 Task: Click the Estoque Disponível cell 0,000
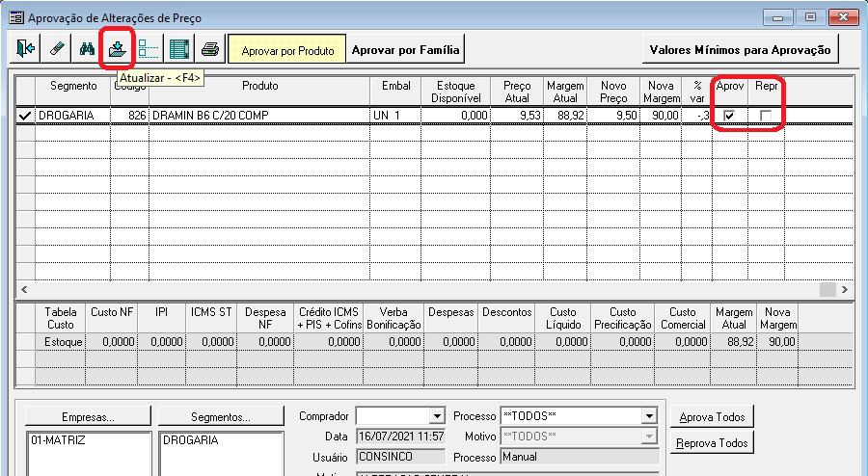point(456,116)
